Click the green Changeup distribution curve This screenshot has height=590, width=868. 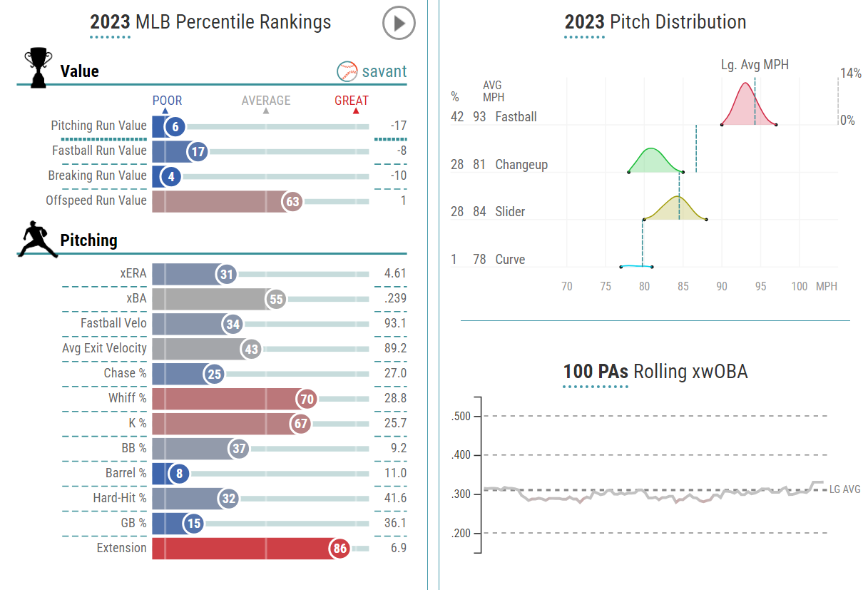[x=652, y=161]
